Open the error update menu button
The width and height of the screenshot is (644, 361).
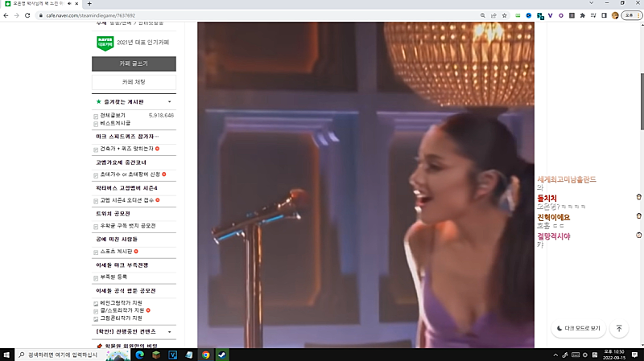(x=632, y=15)
